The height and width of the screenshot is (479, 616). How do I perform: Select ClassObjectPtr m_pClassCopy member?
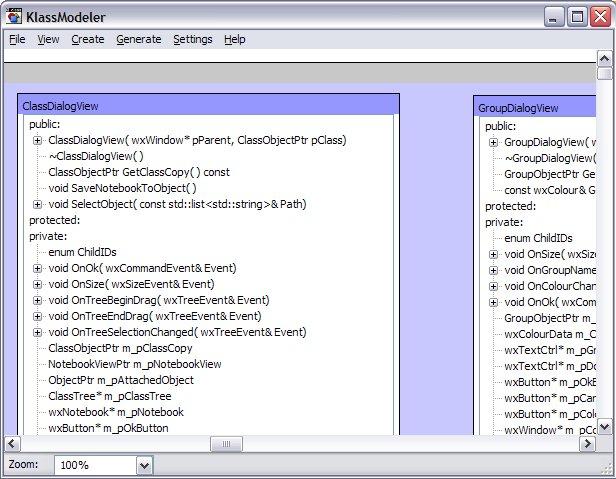point(120,349)
